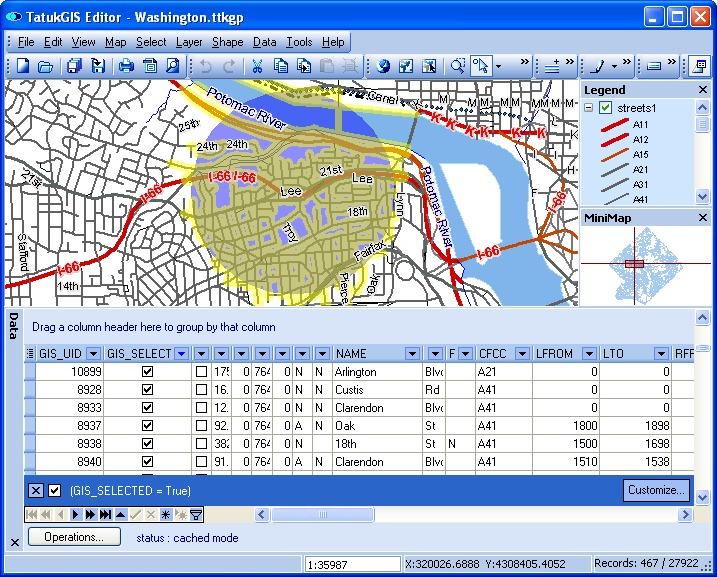The width and height of the screenshot is (717, 577).
Task: Uncheck GIS_SELECT for record 10899
Action: (147, 372)
